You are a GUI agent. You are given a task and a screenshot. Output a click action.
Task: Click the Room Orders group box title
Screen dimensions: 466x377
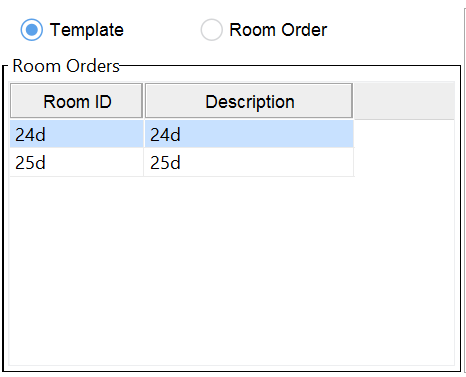tap(66, 66)
